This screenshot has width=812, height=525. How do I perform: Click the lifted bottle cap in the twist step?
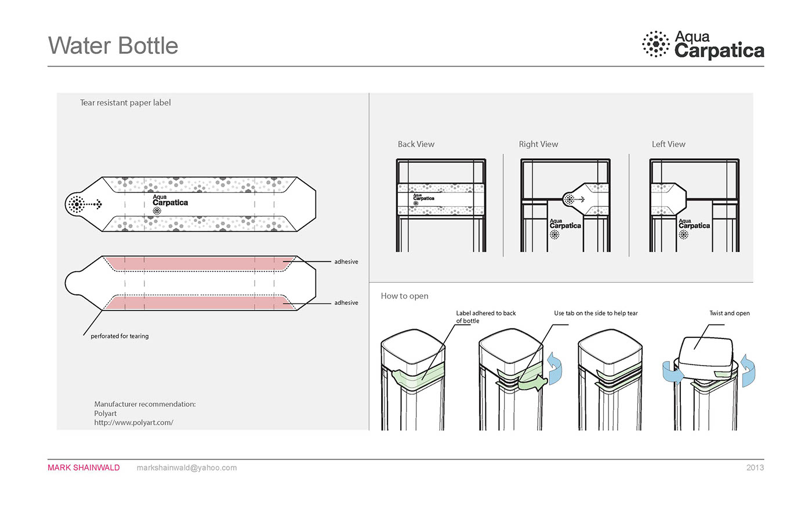(x=705, y=358)
